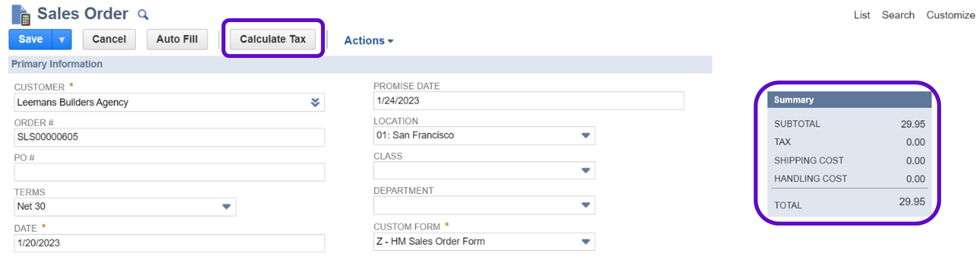Image resolution: width=980 pixels, height=260 pixels.
Task: Click into the Order # field
Action: tap(169, 137)
